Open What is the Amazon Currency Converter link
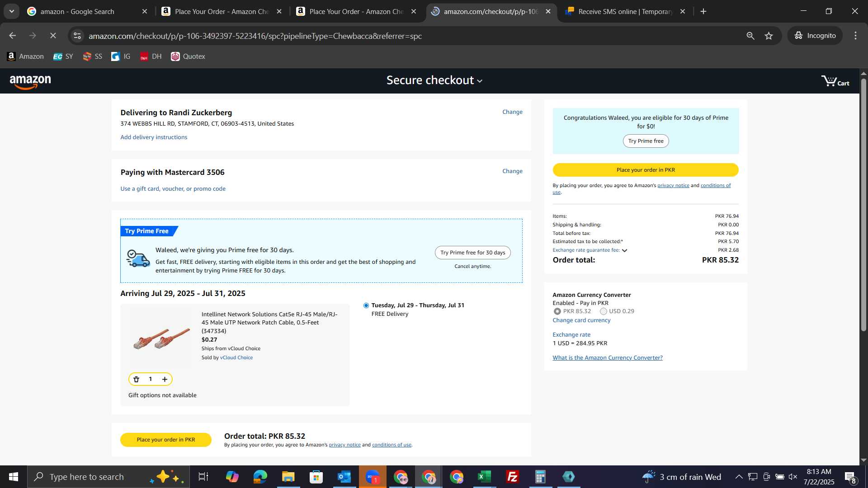Screen dimensions: 868x488 608,358
